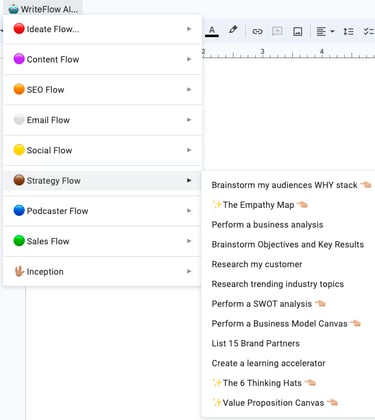Image resolution: width=375 pixels, height=420 pixels.
Task: Expand the Strategy Flow arrow
Action: 189,180
